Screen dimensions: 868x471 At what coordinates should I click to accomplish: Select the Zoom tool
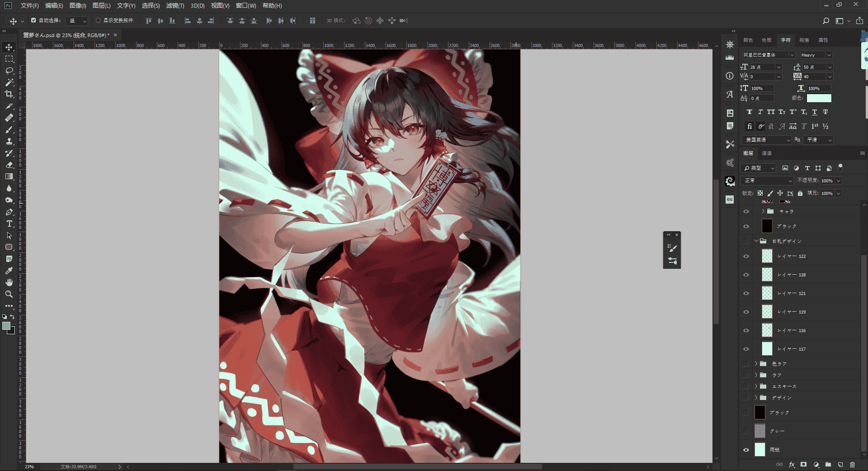click(9, 294)
